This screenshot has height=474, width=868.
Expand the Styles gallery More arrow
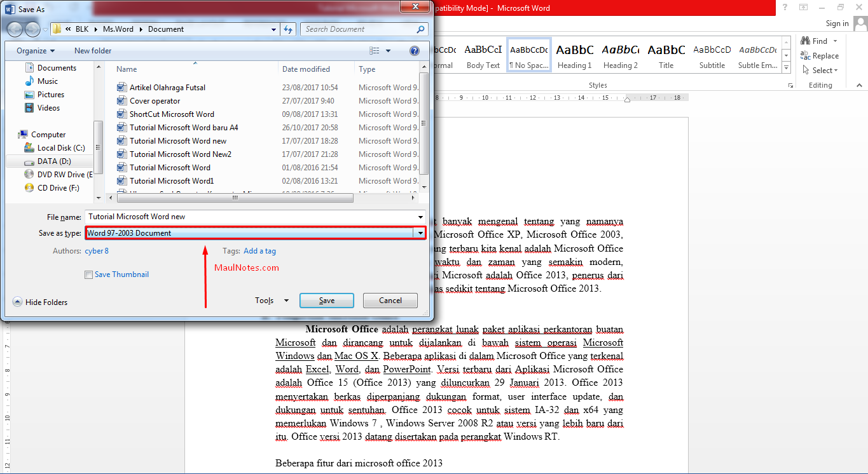click(787, 67)
